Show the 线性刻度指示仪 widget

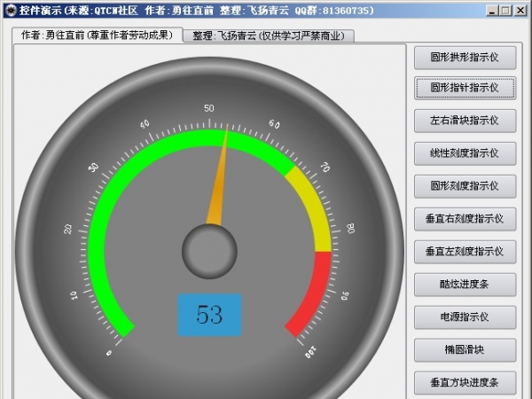pyautogui.click(x=465, y=153)
